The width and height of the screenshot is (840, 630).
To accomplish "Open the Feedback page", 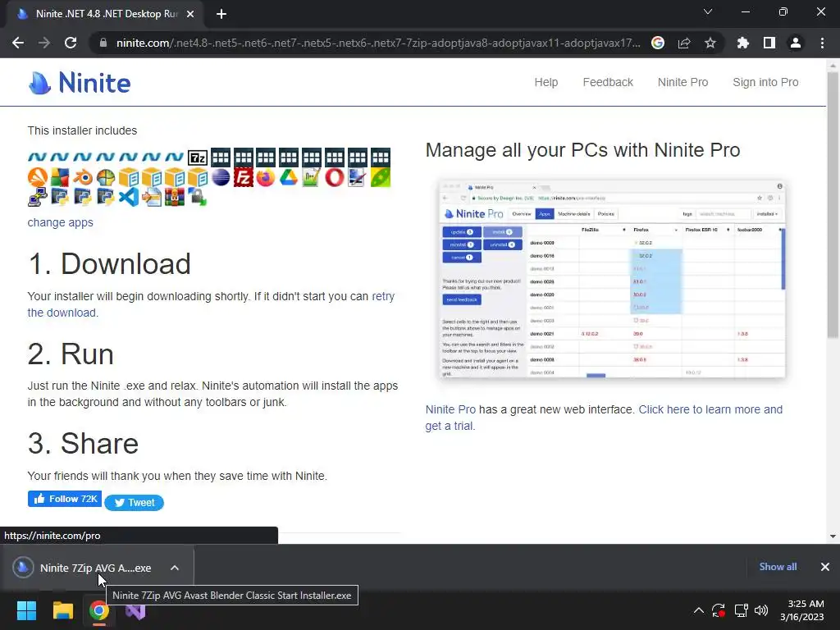I will 608,83.
